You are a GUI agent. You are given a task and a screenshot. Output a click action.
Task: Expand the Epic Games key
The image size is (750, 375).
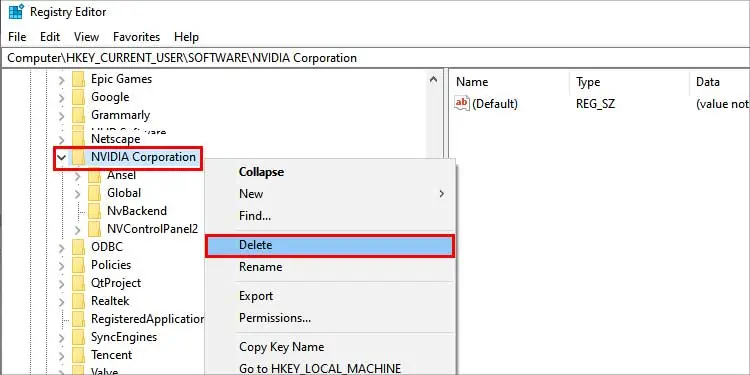[x=61, y=79]
